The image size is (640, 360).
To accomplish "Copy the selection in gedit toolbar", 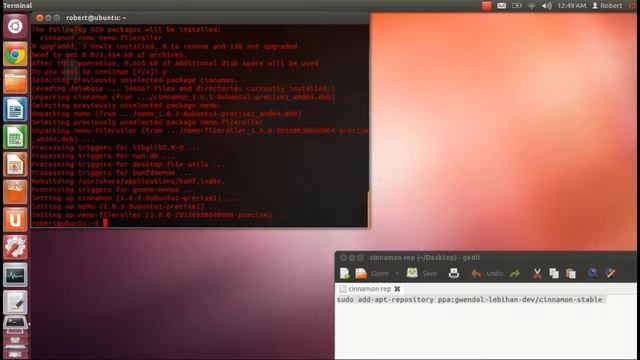I will pos(554,273).
